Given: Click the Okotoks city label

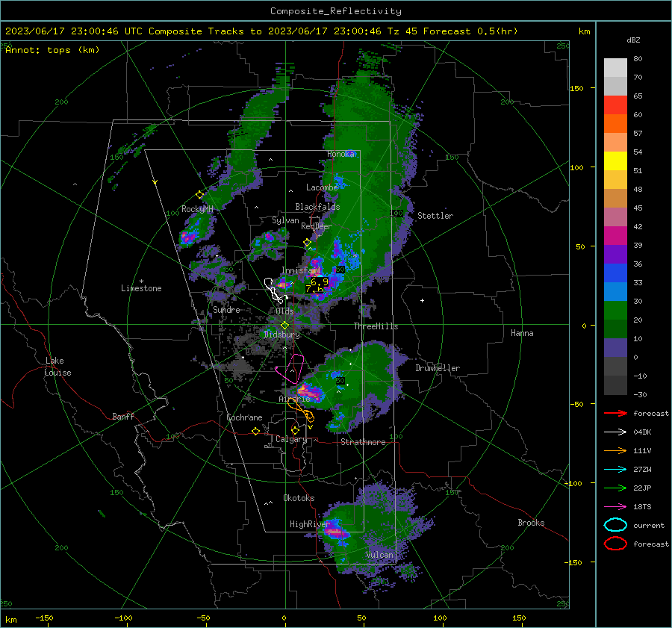Looking at the screenshot, I should (299, 498).
